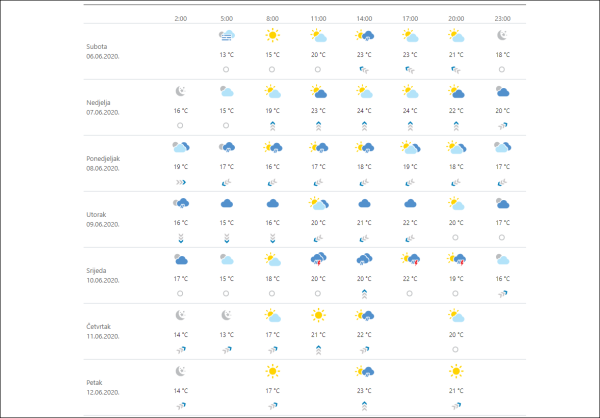Image resolution: width=600 pixels, height=418 pixels.
Task: Click the calm wind circle for Subota at 5:00
Action: click(x=227, y=70)
